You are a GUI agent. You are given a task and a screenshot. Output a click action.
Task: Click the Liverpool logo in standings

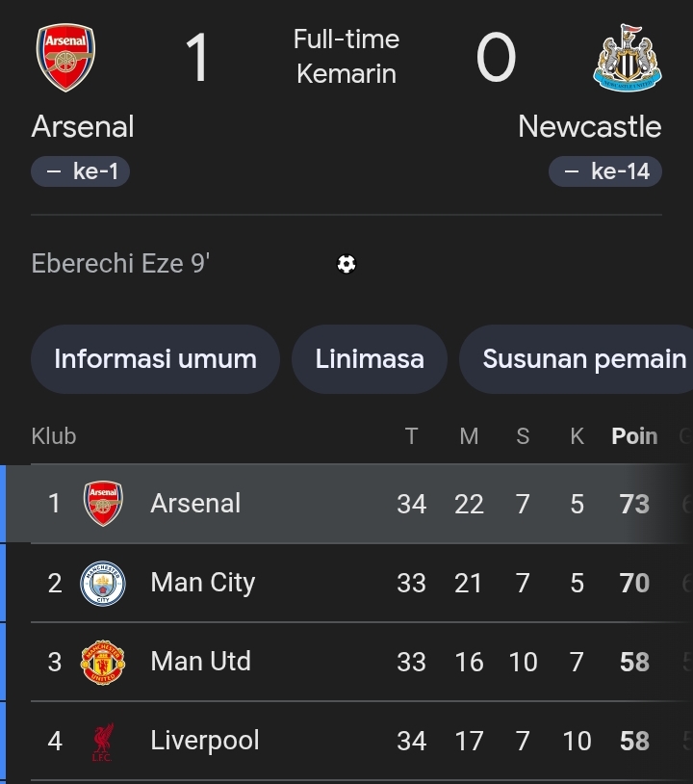(x=103, y=742)
